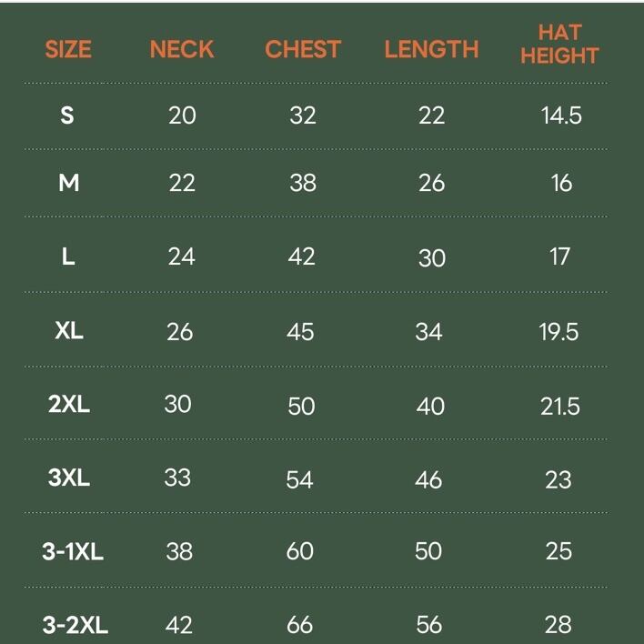
Task: Select the L size row label
Action: point(68,257)
